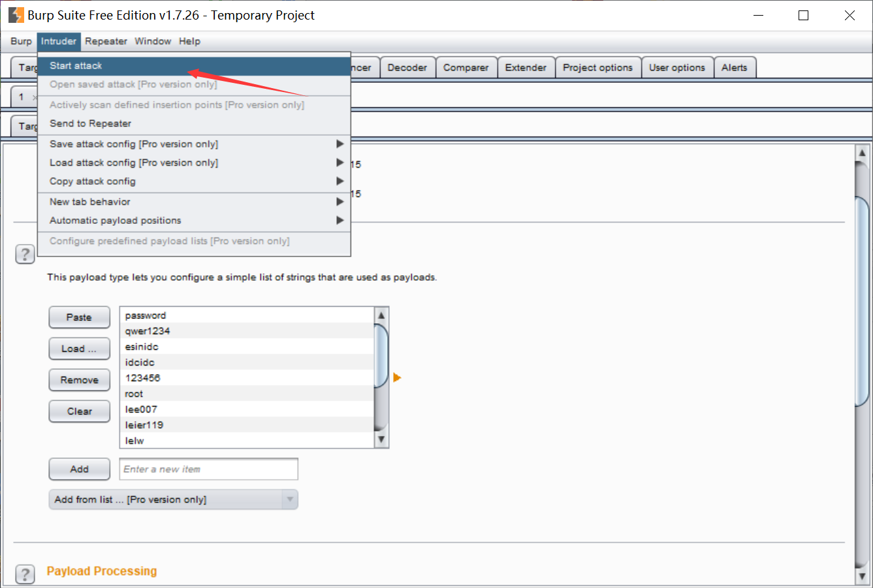Click the Remove button
The width and height of the screenshot is (873, 588).
click(x=79, y=380)
